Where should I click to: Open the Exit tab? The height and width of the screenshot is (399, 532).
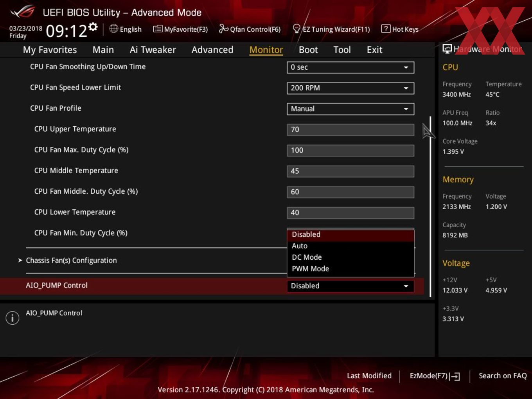374,50
